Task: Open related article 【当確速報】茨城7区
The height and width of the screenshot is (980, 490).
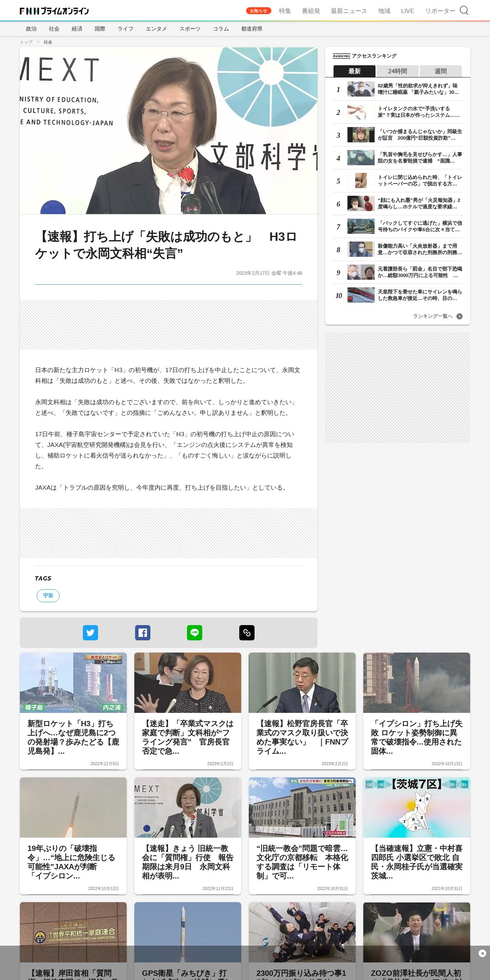Action: [417, 836]
